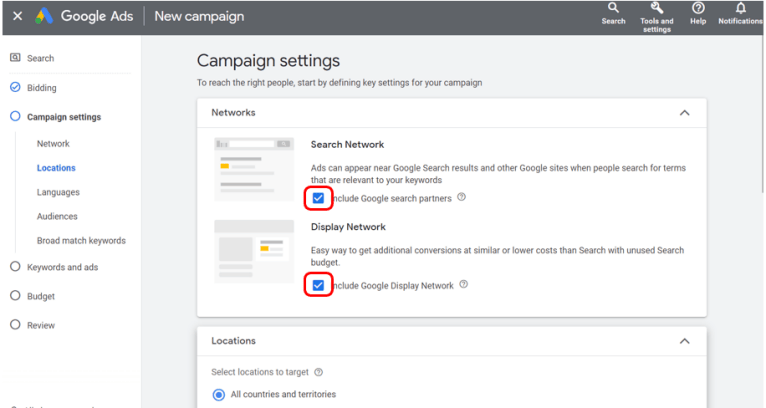Open the Notifications bell icon

point(741,8)
